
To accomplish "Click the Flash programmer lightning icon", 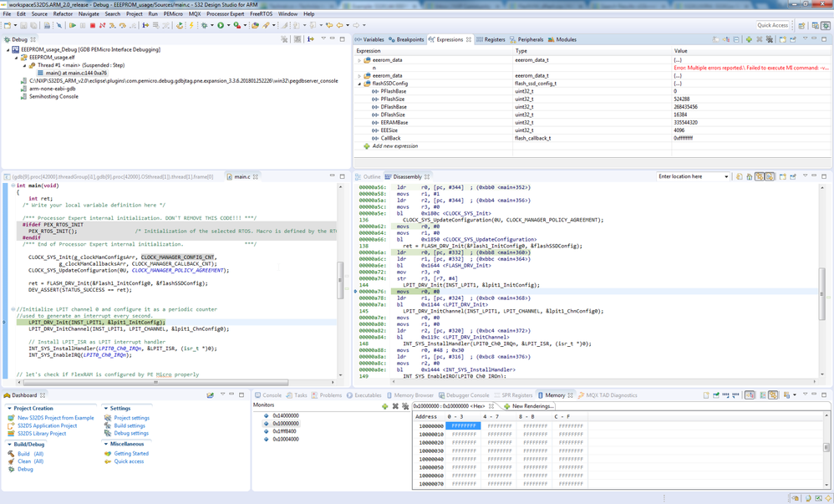I will (191, 26).
